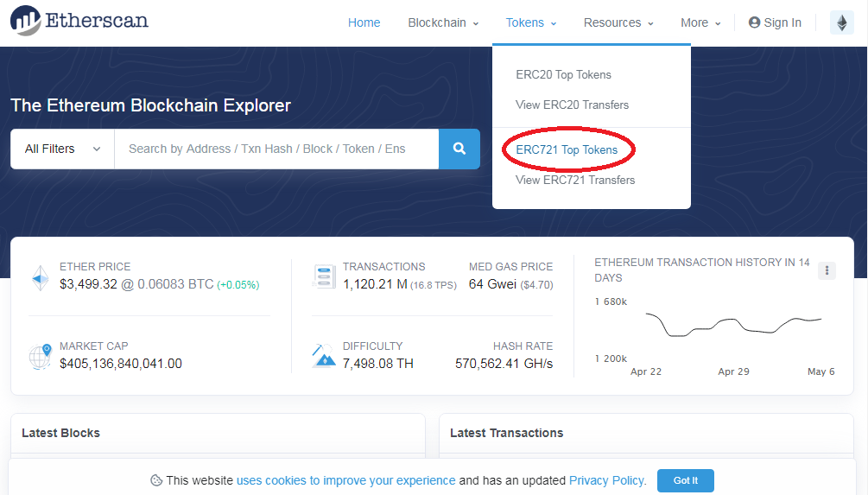Click the Latest Blocks heading

tap(61, 433)
